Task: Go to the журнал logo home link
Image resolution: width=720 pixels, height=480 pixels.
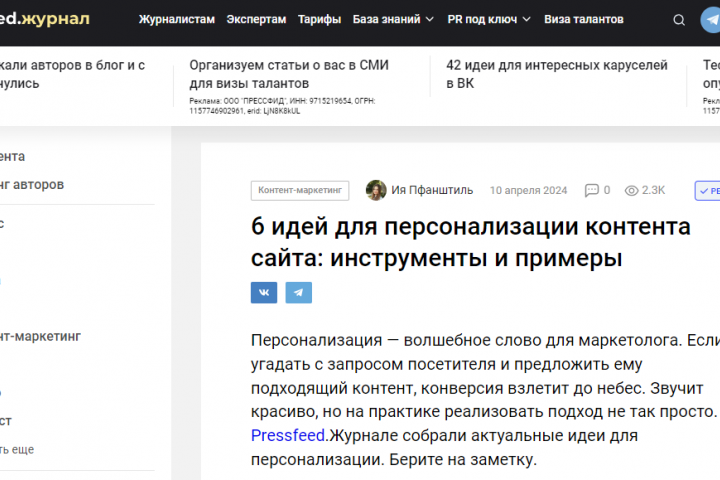Action: click(x=45, y=19)
